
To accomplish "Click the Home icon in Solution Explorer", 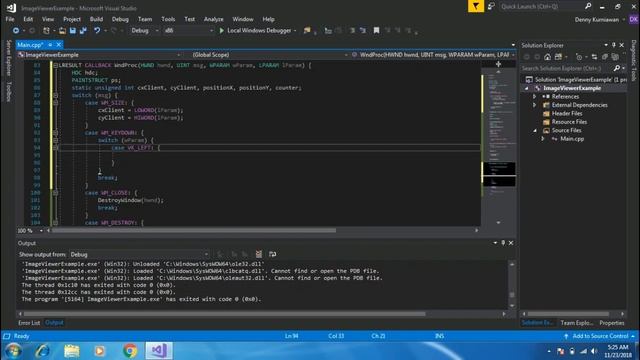I will tap(547, 57).
